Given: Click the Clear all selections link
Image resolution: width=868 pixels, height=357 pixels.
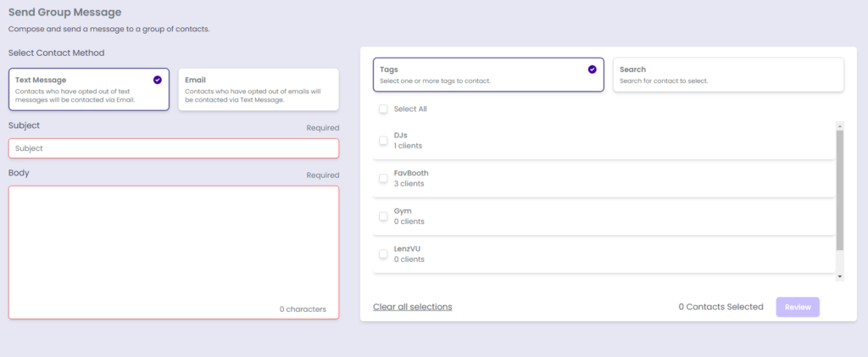Looking at the screenshot, I should (x=412, y=307).
